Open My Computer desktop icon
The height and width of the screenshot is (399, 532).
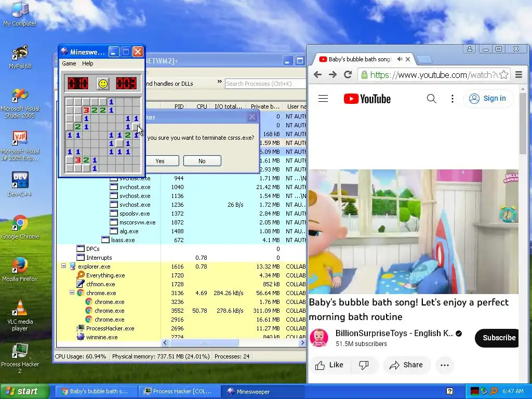[x=20, y=14]
